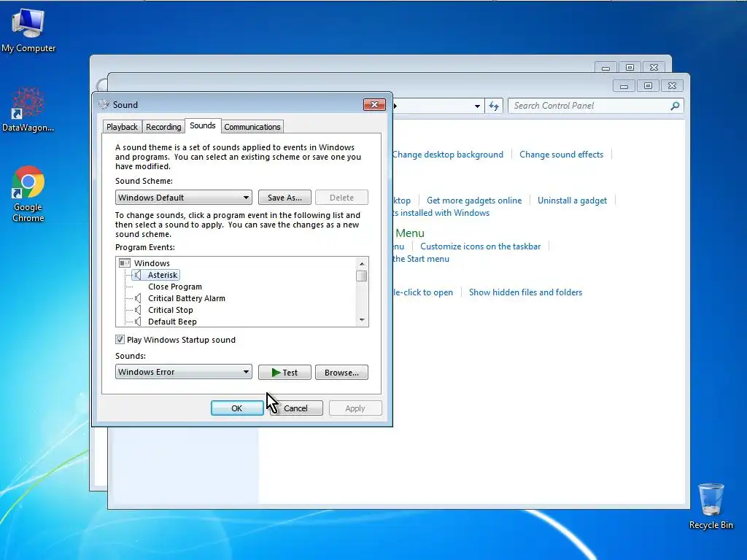Click the Apply button
Viewport: 747px width, 560px height.
click(355, 408)
